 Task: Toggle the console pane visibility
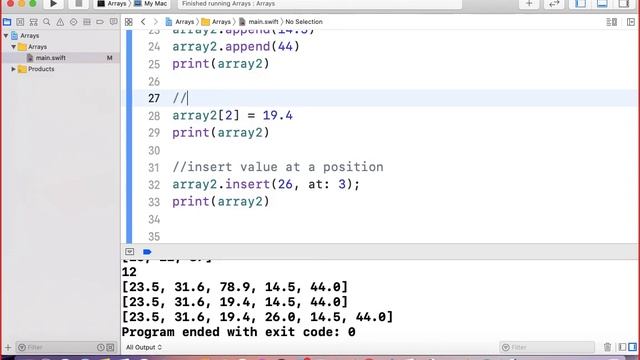(x=633, y=347)
